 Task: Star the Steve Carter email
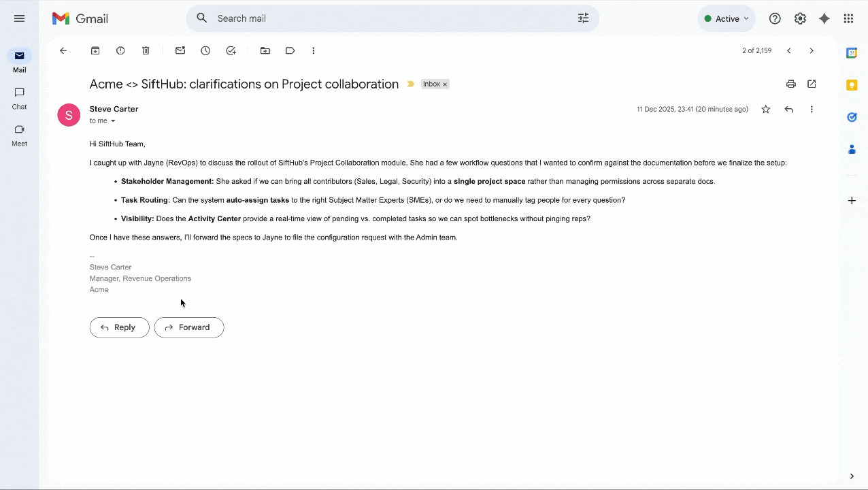[766, 110]
